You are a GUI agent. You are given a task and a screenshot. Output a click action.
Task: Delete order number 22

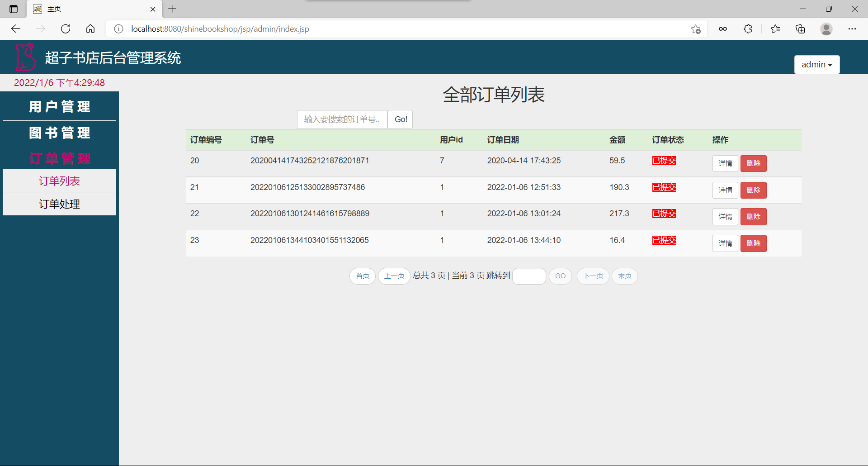pos(753,217)
